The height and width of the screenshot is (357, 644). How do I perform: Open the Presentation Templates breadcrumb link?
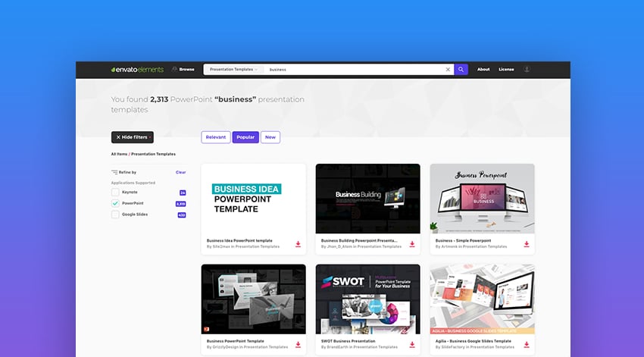pos(153,154)
